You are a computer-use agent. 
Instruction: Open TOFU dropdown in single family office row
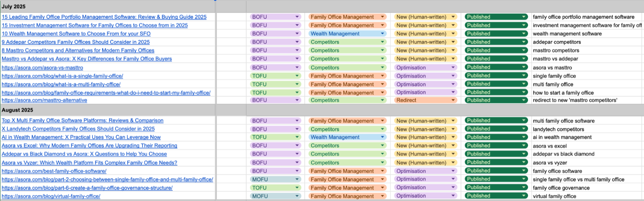click(275, 76)
